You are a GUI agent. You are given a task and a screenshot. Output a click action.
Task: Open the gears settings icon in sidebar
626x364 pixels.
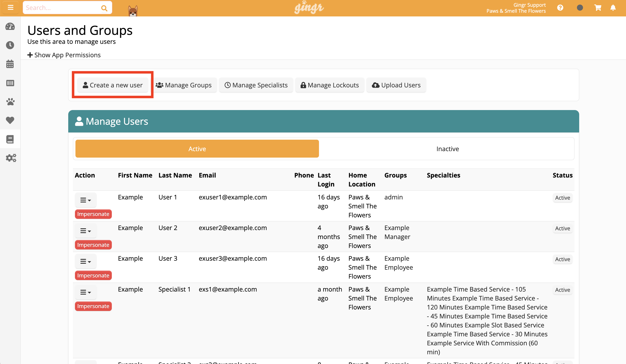point(10,158)
